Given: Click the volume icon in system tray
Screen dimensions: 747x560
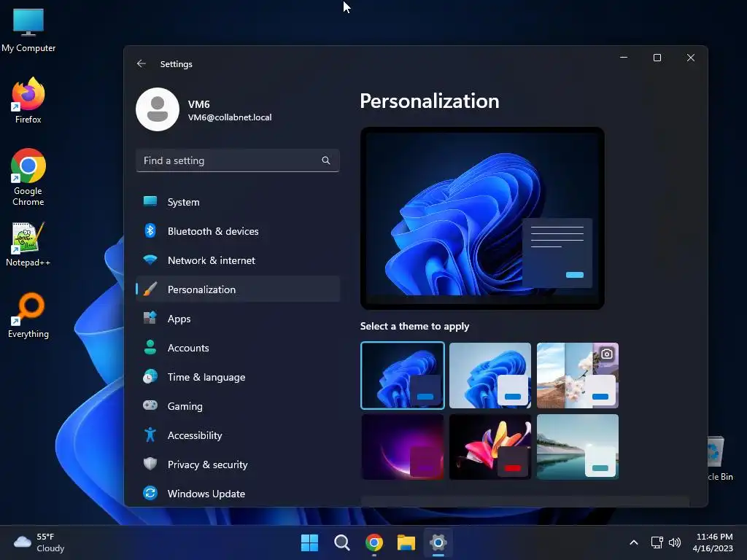Looking at the screenshot, I should click(x=675, y=542).
